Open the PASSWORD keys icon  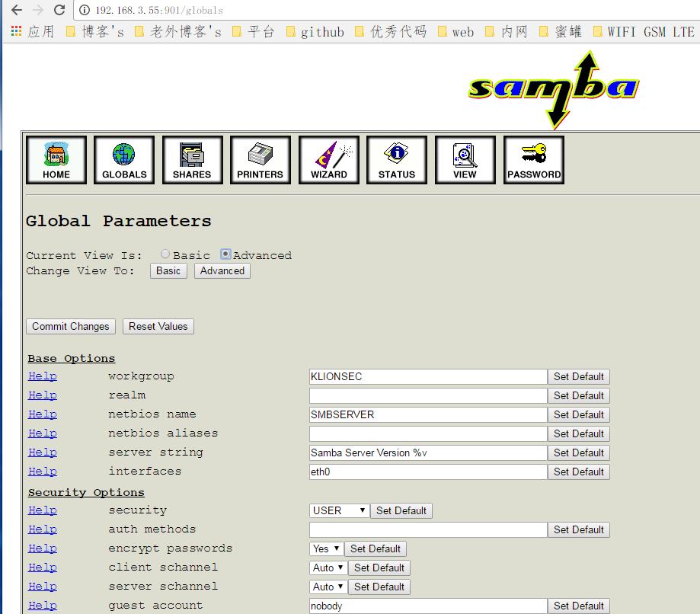(x=533, y=160)
